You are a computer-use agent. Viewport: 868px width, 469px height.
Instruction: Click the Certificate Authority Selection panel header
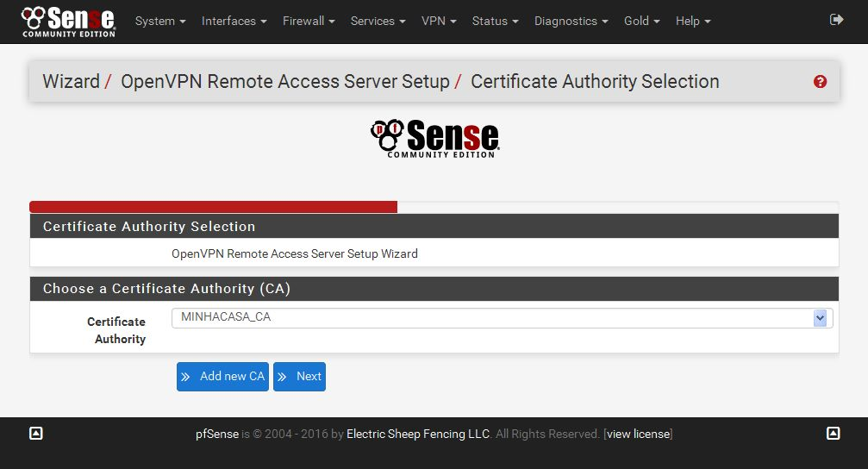pyautogui.click(x=434, y=227)
